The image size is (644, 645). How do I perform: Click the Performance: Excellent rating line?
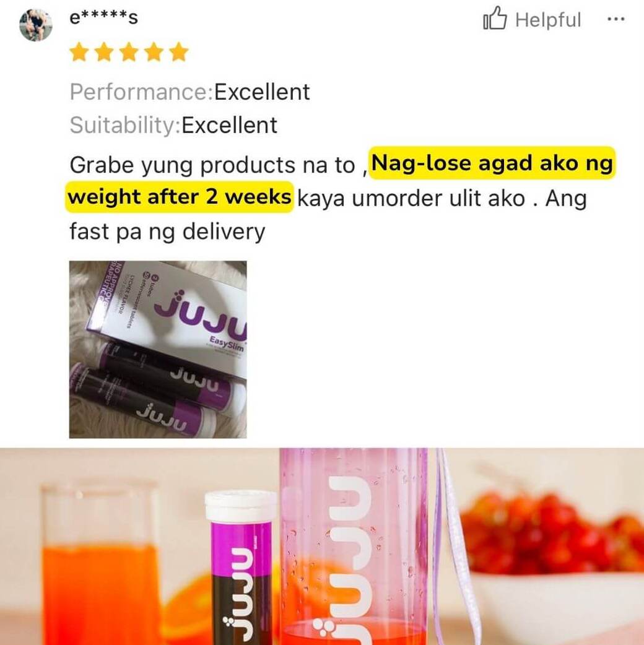click(189, 92)
